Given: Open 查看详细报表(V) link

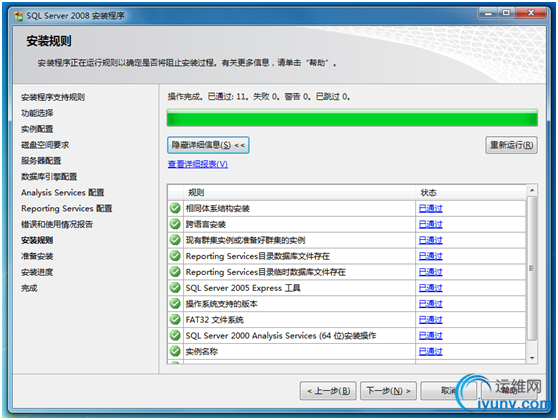Looking at the screenshot, I should coord(198,164).
